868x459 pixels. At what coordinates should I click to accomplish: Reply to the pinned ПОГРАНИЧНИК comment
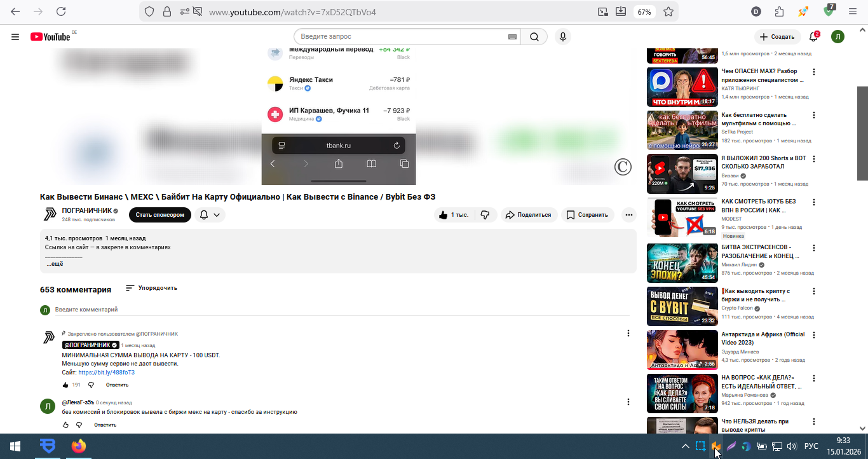pyautogui.click(x=117, y=385)
